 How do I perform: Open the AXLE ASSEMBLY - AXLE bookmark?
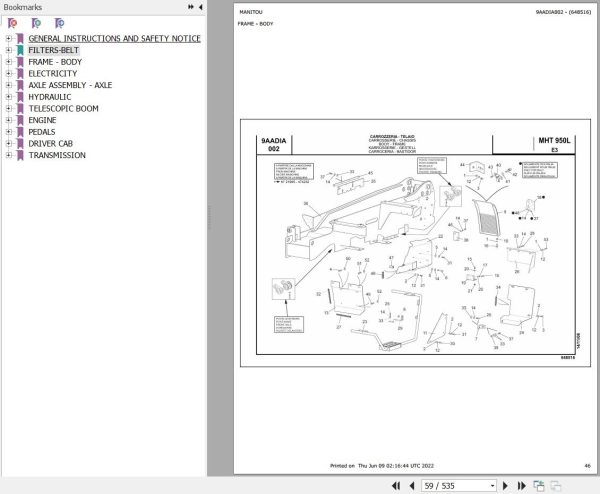[70, 85]
